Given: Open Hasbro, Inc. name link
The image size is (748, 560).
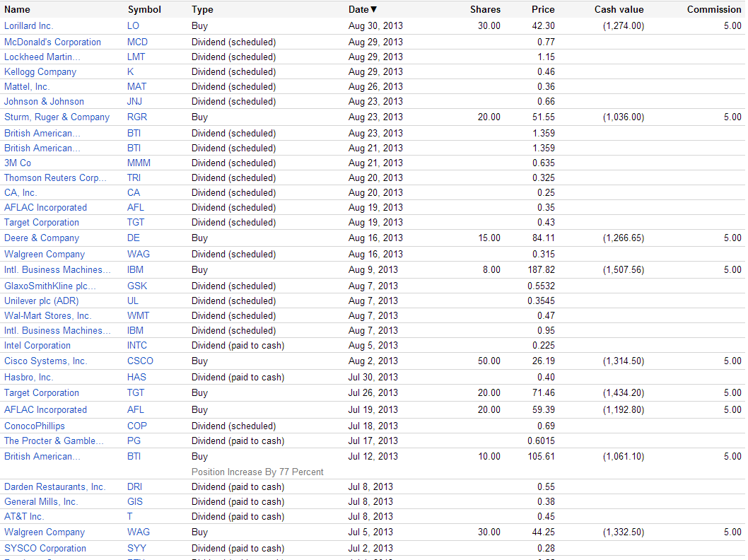Looking at the screenshot, I should click(x=28, y=377).
